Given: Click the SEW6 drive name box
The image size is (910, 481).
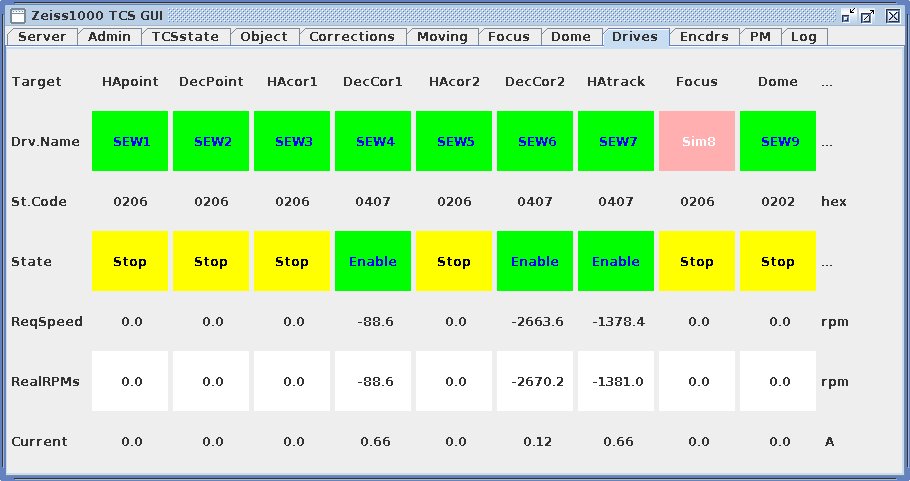Looking at the screenshot, I should pos(535,141).
